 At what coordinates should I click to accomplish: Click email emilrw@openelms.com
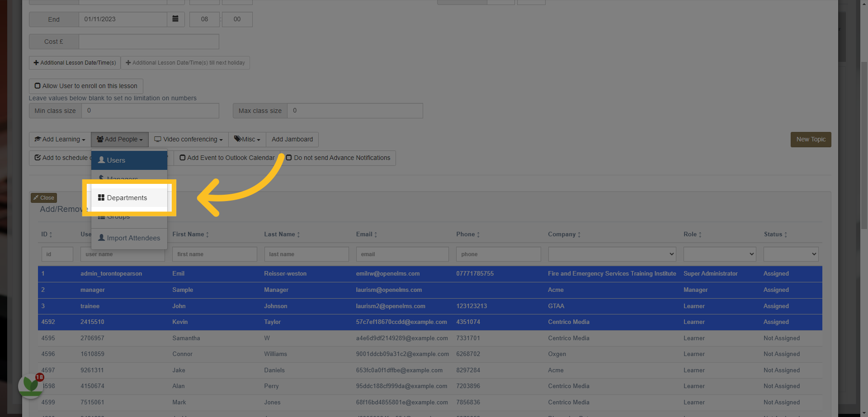(x=387, y=274)
